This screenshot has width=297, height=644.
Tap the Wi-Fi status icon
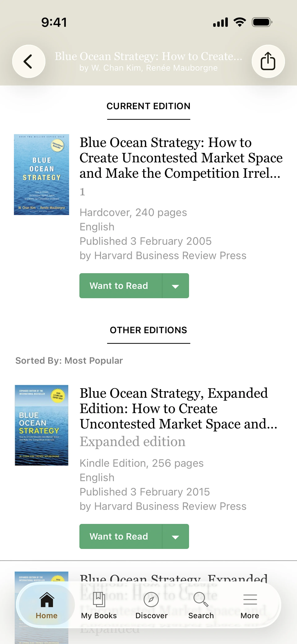(x=239, y=22)
